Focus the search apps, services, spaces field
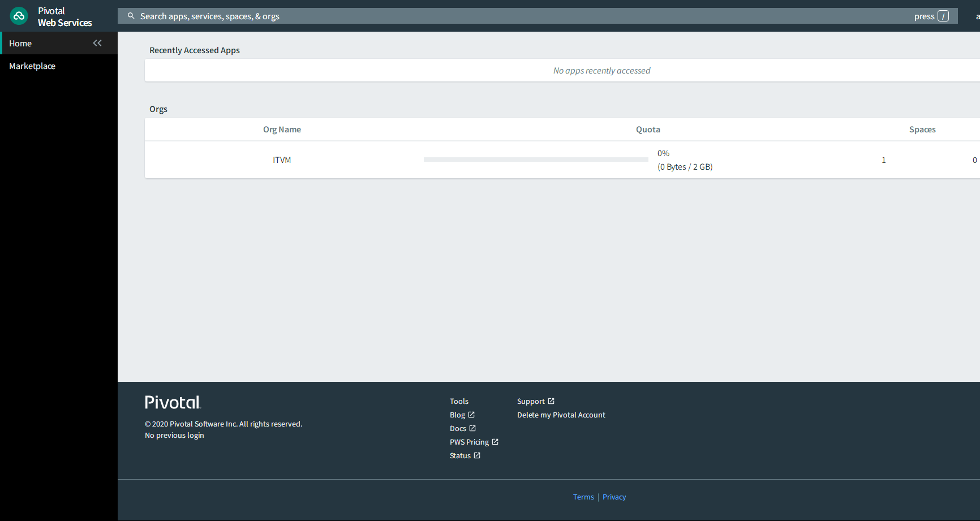The width and height of the screenshot is (980, 521). coord(538,16)
